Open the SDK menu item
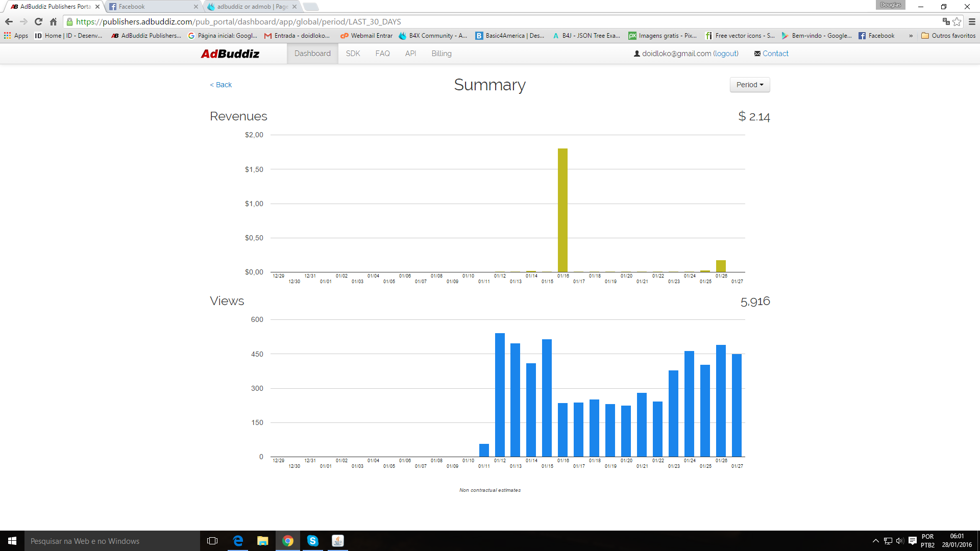The image size is (980, 551). click(x=353, y=54)
